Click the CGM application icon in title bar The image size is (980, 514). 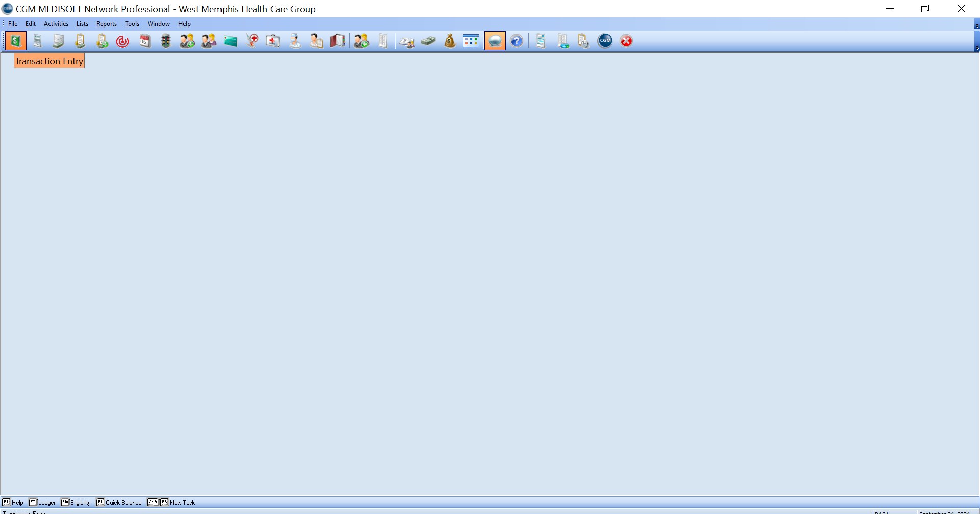tap(8, 9)
